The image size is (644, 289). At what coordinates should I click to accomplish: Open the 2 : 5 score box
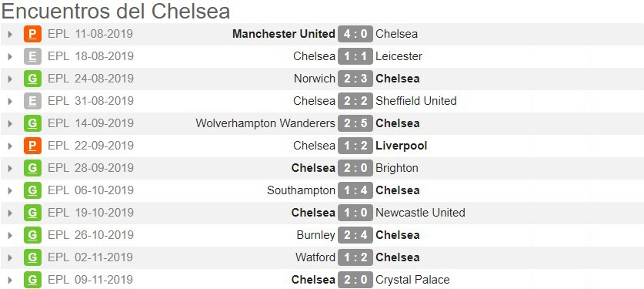[355, 123]
